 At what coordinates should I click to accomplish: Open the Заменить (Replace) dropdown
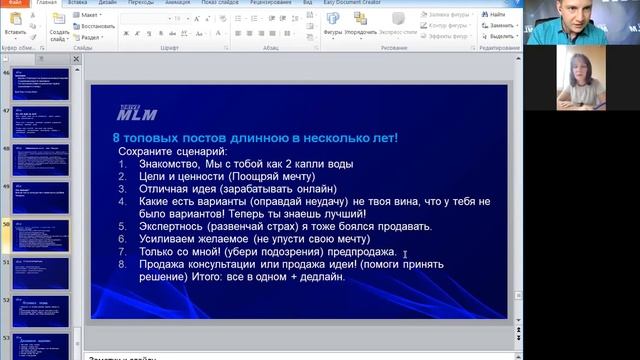[x=500, y=25]
